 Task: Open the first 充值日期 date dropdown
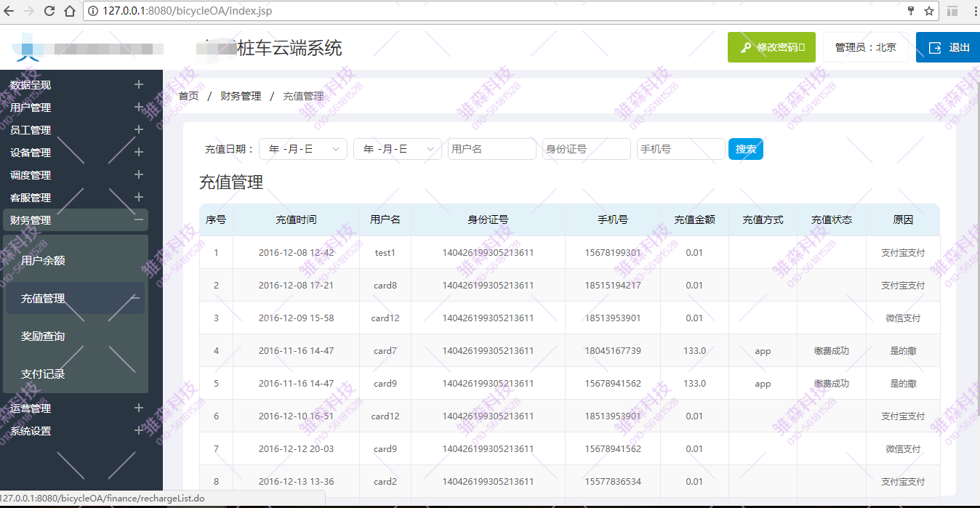302,148
